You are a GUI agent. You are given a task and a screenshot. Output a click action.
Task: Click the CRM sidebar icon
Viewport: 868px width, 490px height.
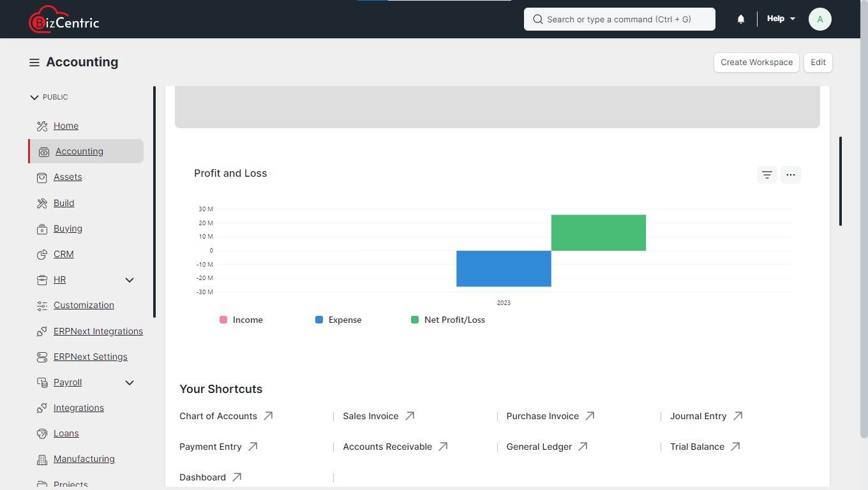(x=42, y=255)
